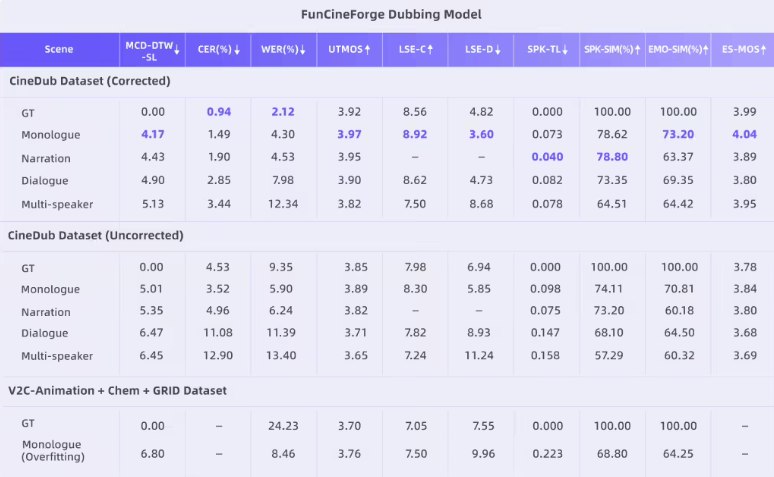The height and width of the screenshot is (477, 774).
Task: Click the up arrow beside LSE-C header
Action: (431, 48)
